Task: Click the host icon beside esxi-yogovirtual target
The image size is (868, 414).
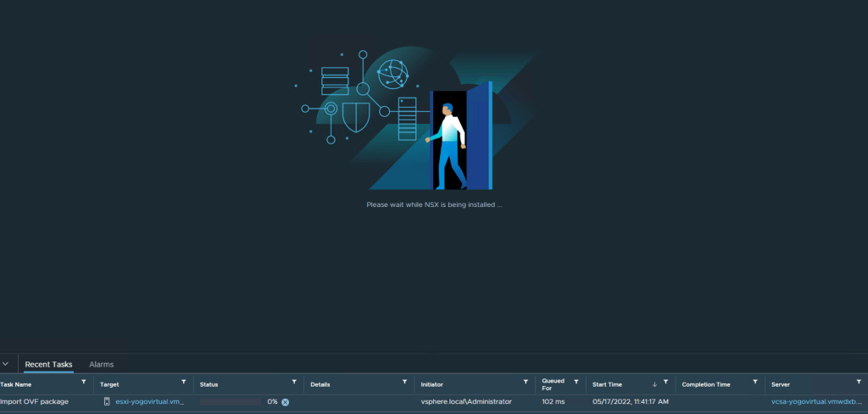Action: (x=107, y=401)
